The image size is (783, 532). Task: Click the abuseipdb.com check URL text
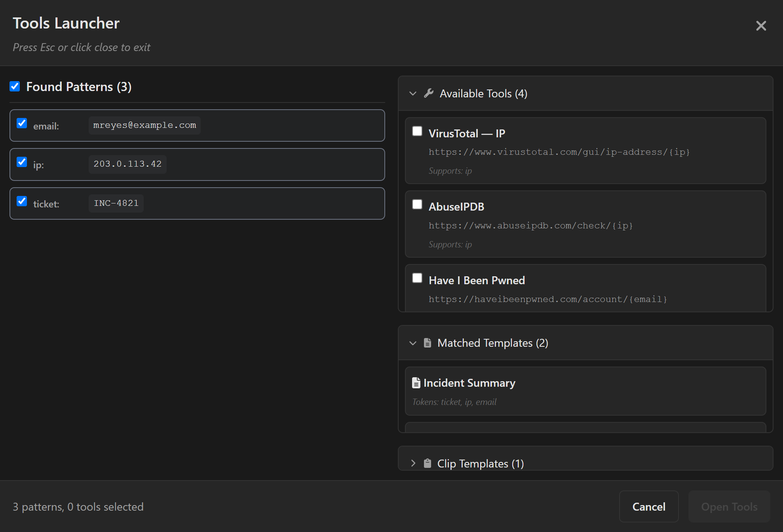click(531, 226)
